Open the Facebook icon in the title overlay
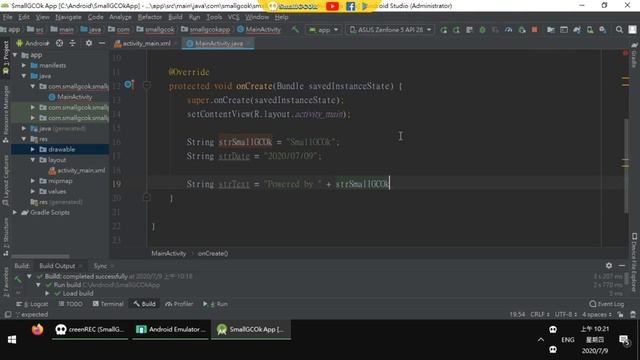Image resolution: width=640 pixels, height=360 pixels. point(350,6)
